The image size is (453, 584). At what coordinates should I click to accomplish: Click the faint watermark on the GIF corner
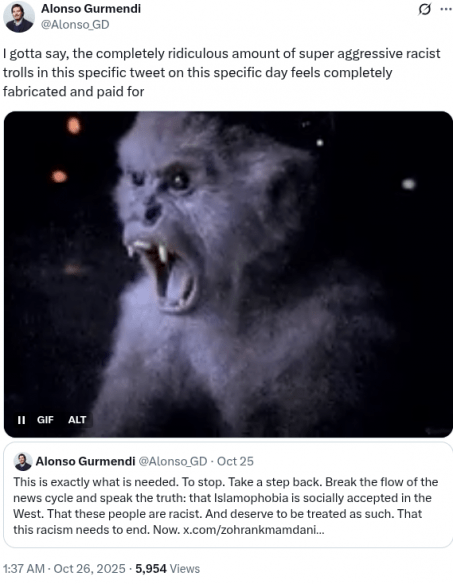pos(438,431)
